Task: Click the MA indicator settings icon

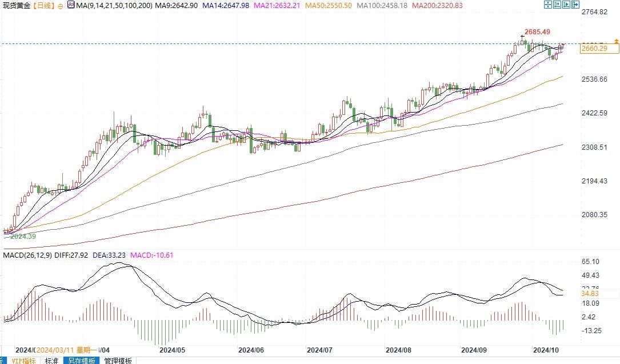Action: pos(70,5)
